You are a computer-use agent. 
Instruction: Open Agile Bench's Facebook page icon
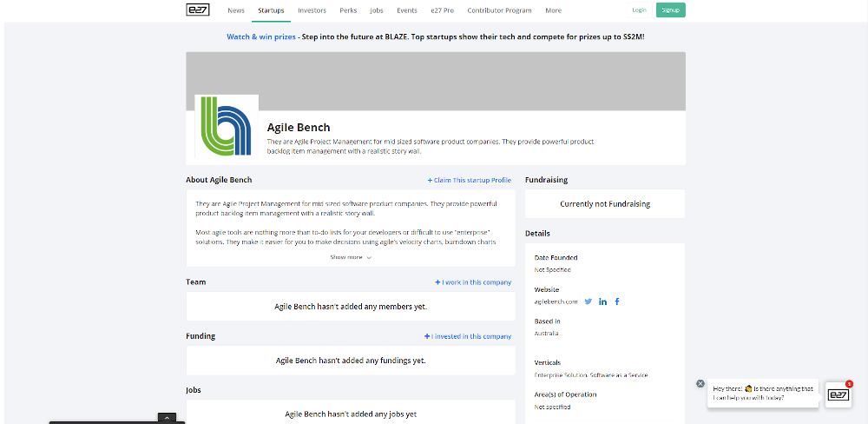(x=617, y=301)
